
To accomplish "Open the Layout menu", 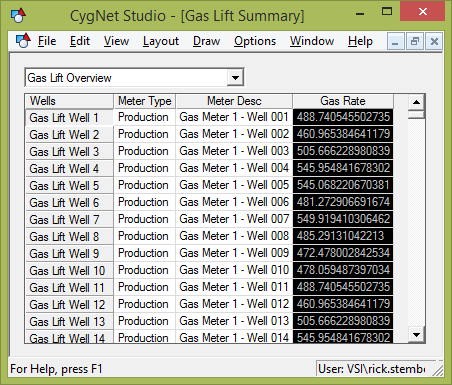I will tap(161, 41).
